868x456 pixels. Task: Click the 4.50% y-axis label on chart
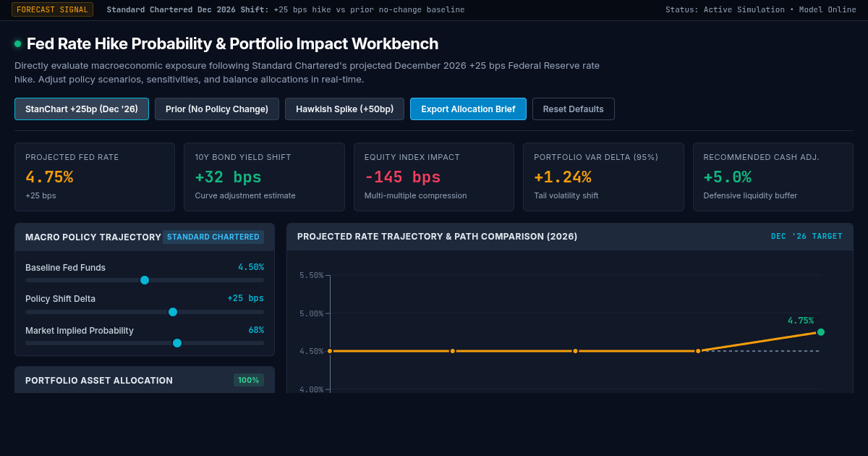pos(311,351)
